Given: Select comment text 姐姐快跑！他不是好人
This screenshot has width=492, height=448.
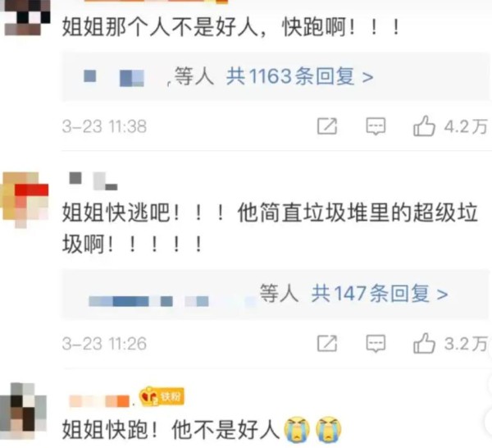Looking at the screenshot, I should pos(171,430).
